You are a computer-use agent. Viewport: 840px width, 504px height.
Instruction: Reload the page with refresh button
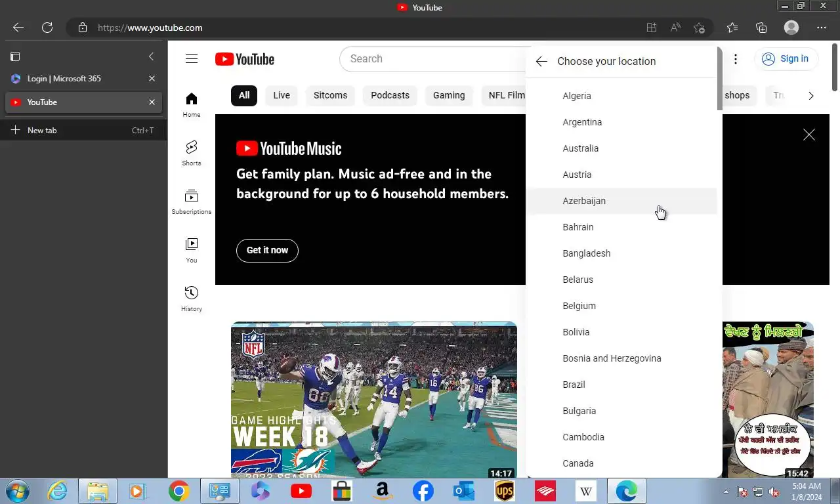pos(47,28)
